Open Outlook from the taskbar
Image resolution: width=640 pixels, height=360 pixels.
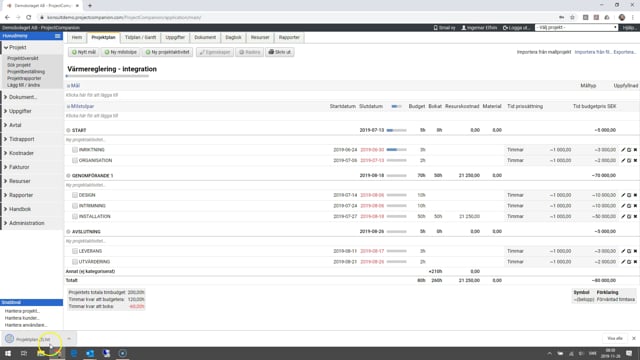click(x=90, y=353)
